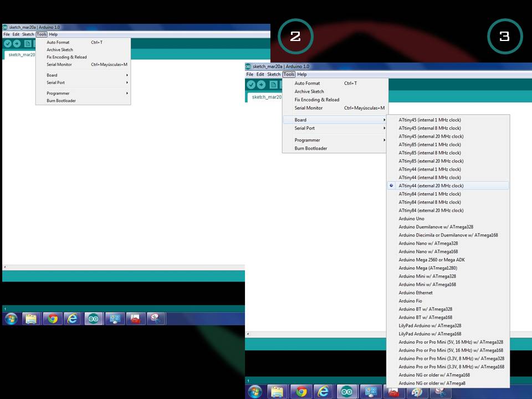Open the Start menu on right taskbar
Image resolution: width=532 pixels, height=399 pixels.
[255, 392]
